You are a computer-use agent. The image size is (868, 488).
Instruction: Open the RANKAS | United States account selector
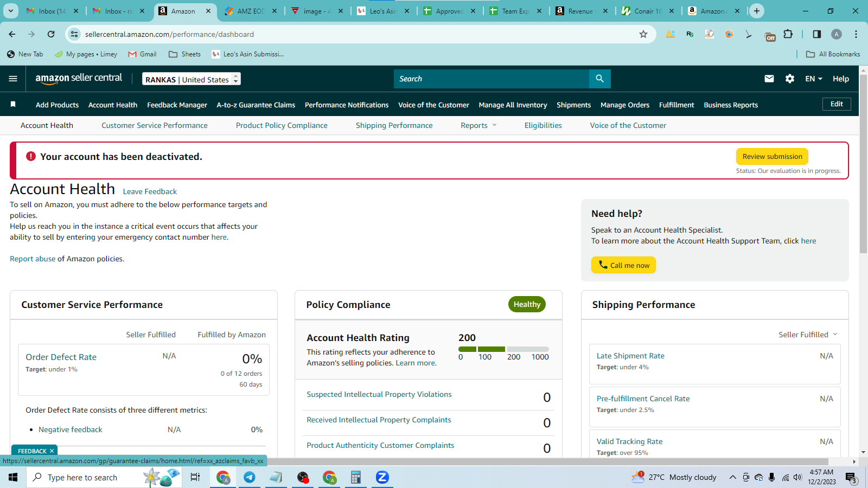click(192, 79)
